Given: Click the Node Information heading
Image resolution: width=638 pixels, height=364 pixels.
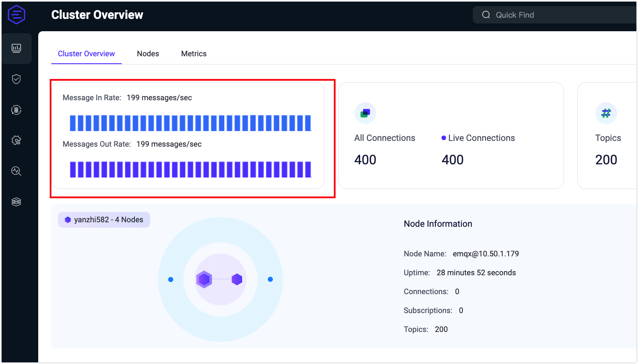Looking at the screenshot, I should [x=438, y=224].
